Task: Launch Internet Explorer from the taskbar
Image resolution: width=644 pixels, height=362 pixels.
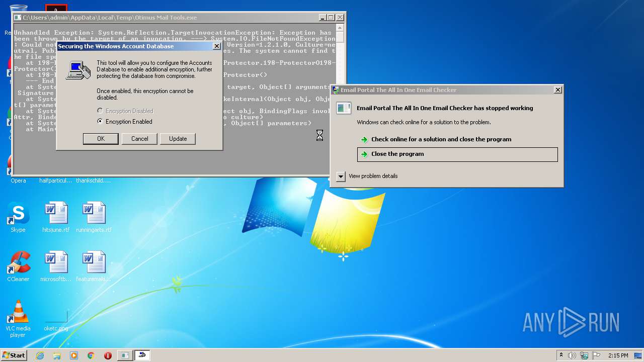Action: click(40, 355)
